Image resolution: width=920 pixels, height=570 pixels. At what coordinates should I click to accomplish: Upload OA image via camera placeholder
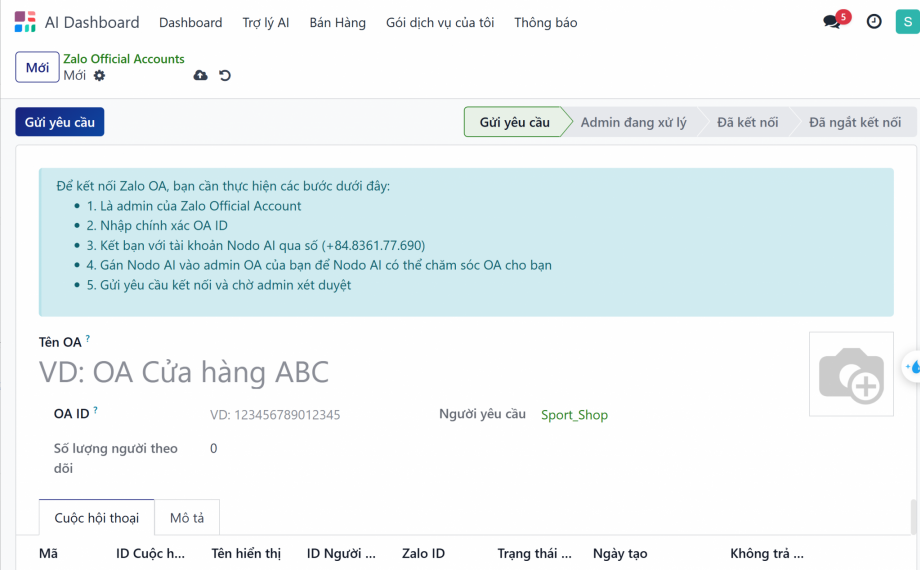[850, 374]
